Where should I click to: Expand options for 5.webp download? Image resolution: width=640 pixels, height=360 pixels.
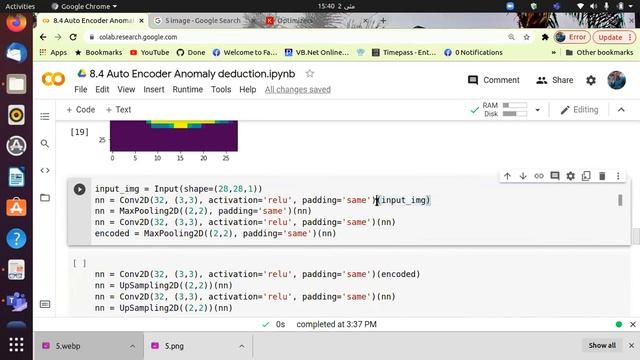[132, 346]
